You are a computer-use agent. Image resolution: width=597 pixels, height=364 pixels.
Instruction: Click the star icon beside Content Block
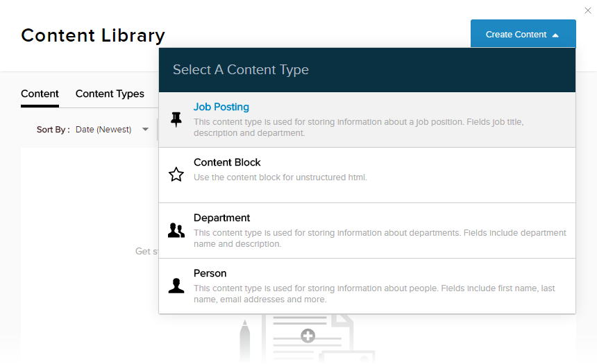click(x=176, y=175)
